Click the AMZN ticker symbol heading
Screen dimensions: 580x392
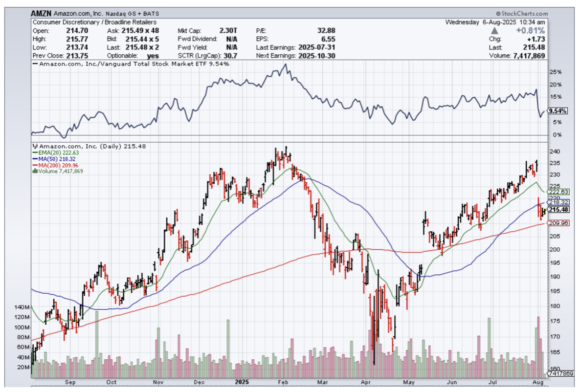[42, 15]
